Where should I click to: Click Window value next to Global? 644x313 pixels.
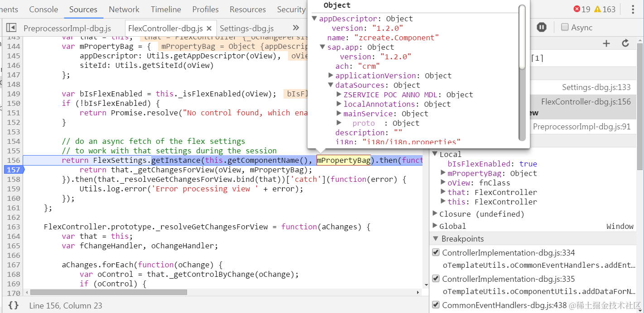[620, 226]
